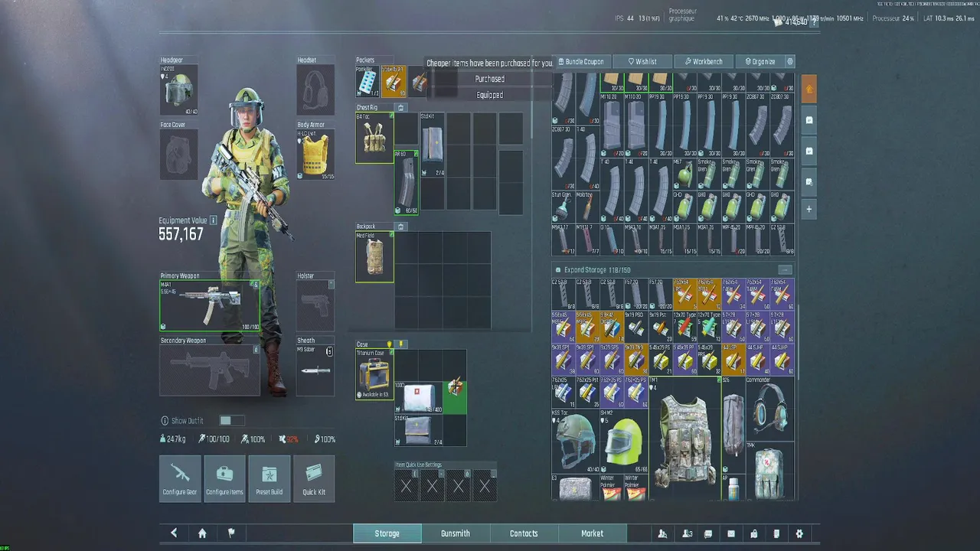Select the empty Headset slot
980x551 pixels.
(x=315, y=90)
